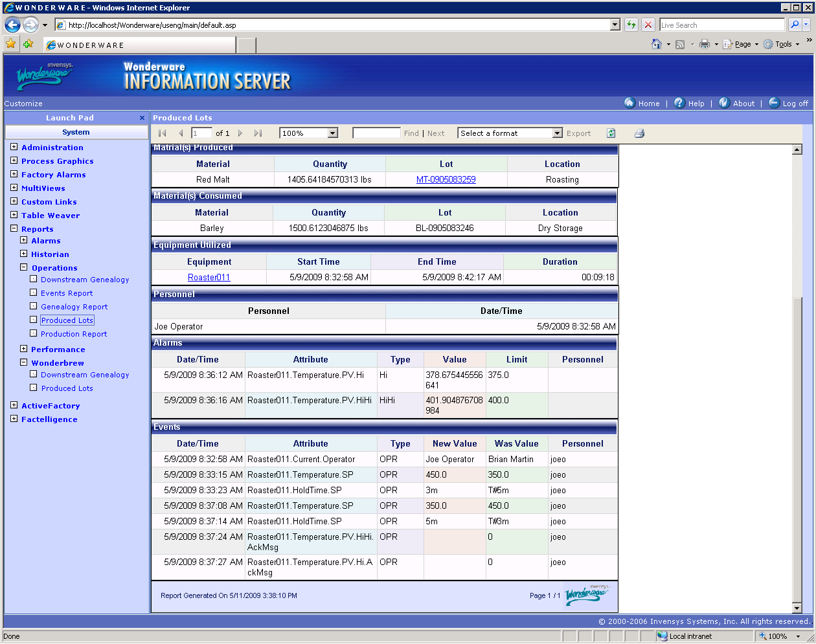Click the Add to Favorites icon

tap(28, 44)
